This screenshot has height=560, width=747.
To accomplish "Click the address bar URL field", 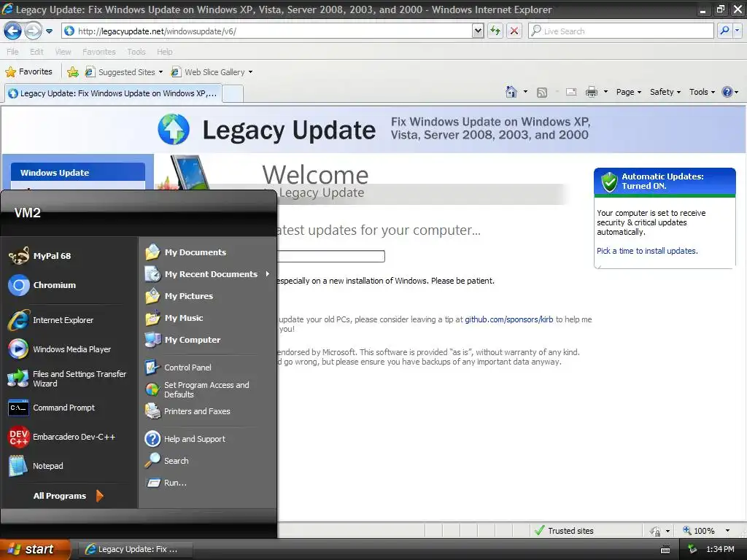I will coord(267,31).
